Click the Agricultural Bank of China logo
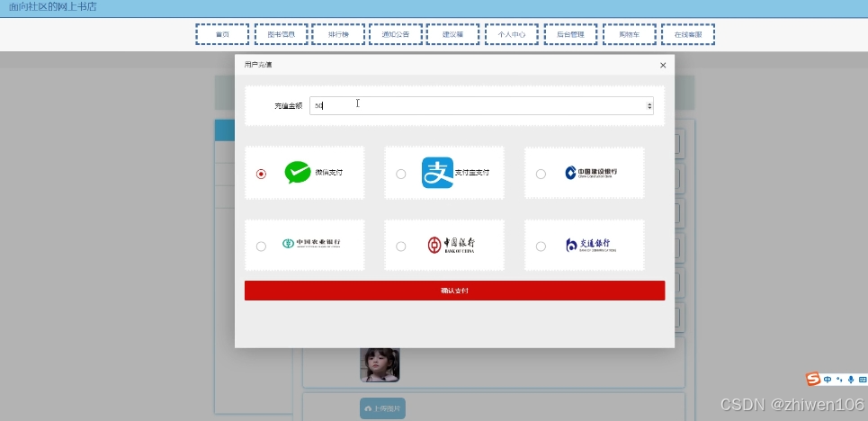This screenshot has width=868, height=421. [311, 243]
